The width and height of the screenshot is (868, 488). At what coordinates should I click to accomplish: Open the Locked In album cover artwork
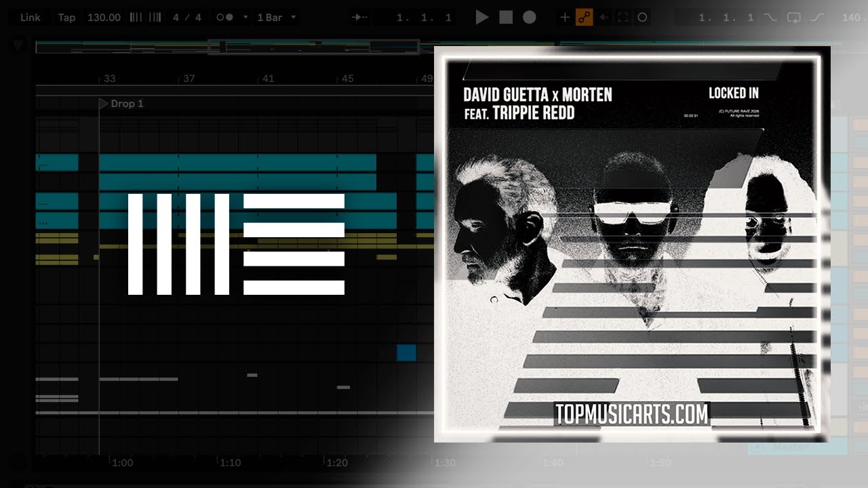click(x=631, y=244)
